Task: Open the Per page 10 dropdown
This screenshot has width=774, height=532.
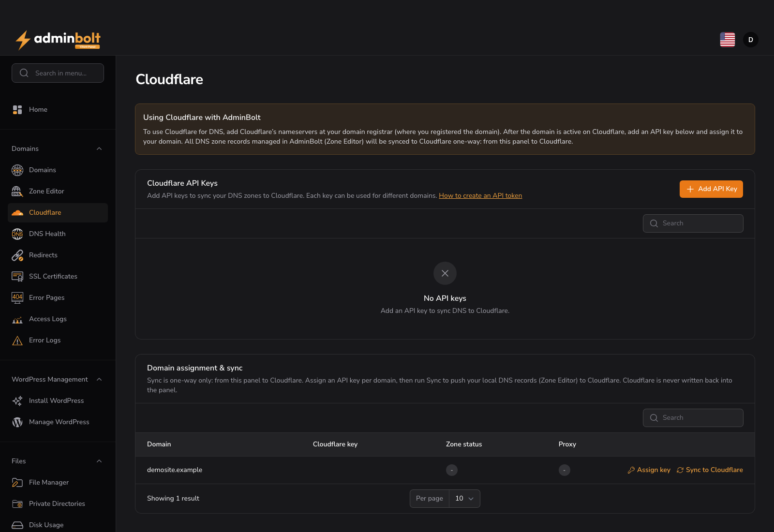Action: click(464, 499)
